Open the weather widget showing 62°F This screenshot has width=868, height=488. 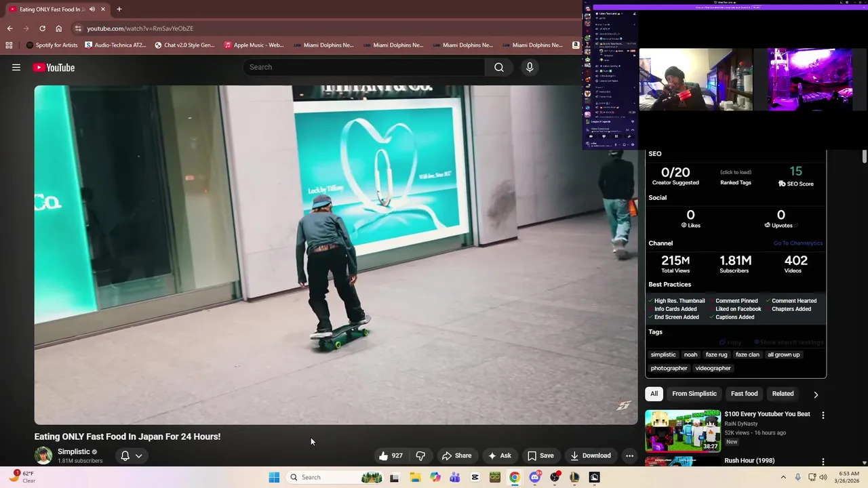tap(21, 477)
